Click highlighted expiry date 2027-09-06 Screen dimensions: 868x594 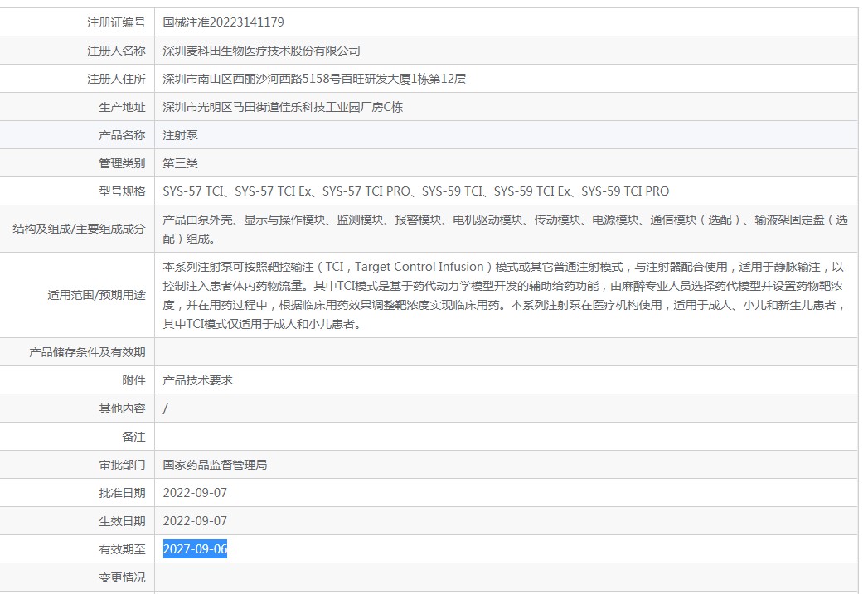[195, 549]
